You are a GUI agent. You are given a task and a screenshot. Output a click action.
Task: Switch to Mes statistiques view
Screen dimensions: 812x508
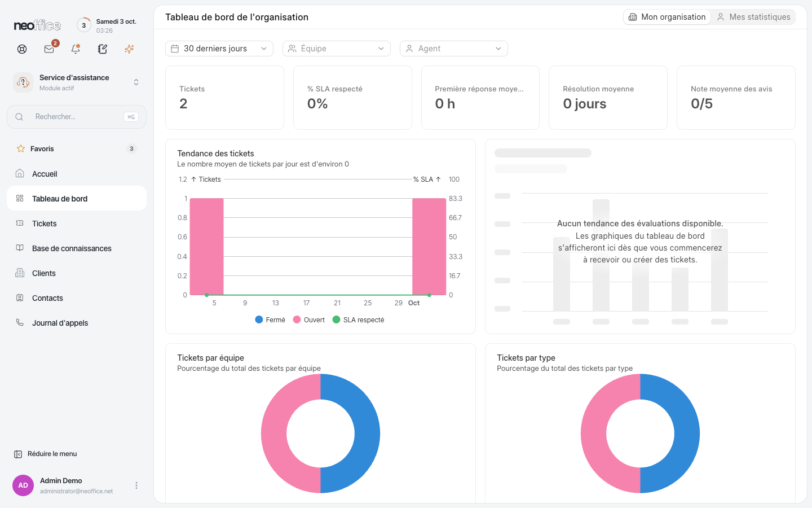753,17
